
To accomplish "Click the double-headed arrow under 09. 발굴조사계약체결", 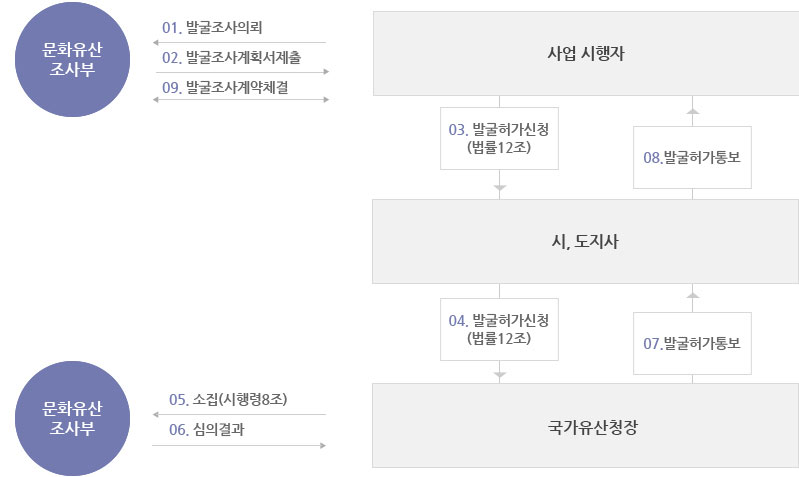I will point(239,101).
